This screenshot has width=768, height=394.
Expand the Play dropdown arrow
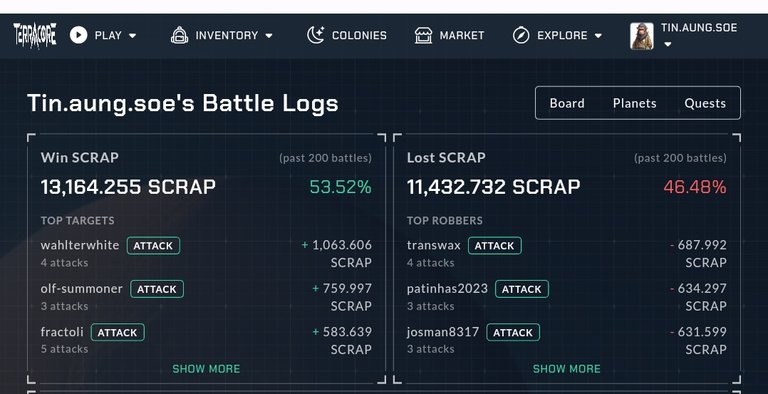click(x=133, y=36)
